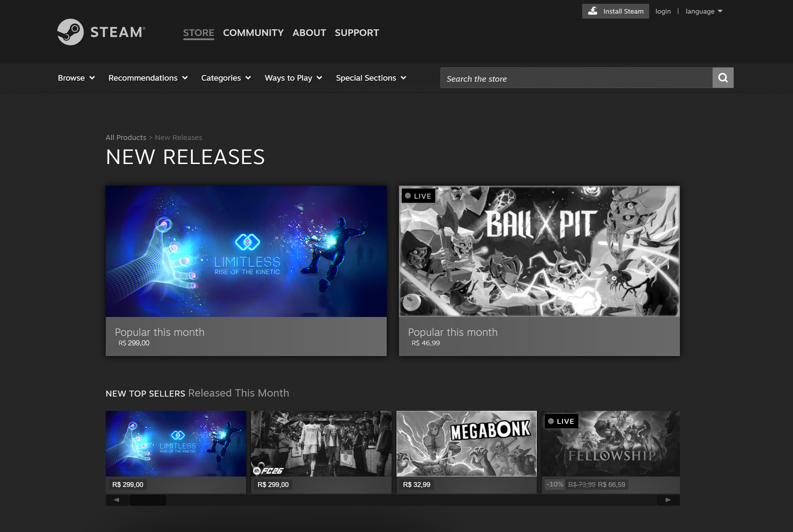
Task: Open the SUPPORT menu item
Action: [x=357, y=33]
